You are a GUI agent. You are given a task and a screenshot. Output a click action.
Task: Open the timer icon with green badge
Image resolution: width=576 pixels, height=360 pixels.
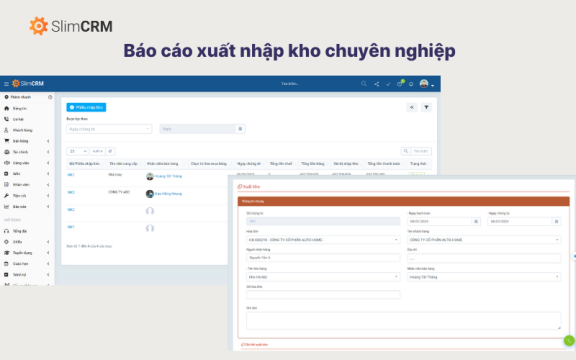click(x=400, y=84)
